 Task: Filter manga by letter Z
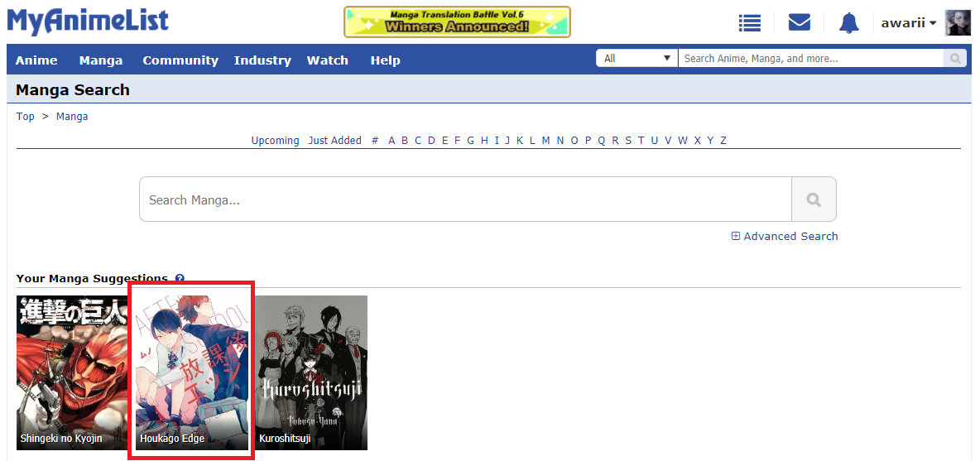tap(723, 141)
